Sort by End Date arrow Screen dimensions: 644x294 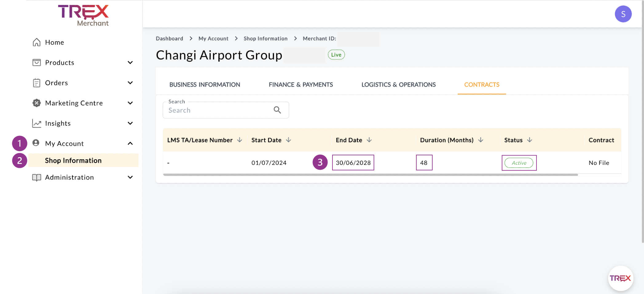coord(369,140)
